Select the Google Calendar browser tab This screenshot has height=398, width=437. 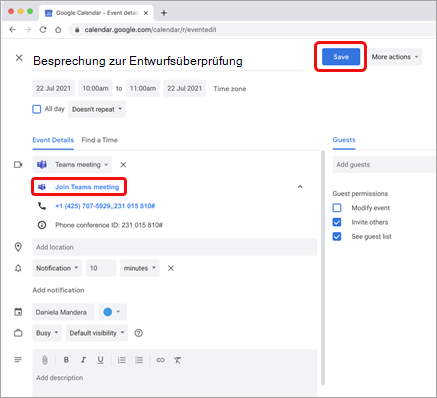[x=97, y=13]
